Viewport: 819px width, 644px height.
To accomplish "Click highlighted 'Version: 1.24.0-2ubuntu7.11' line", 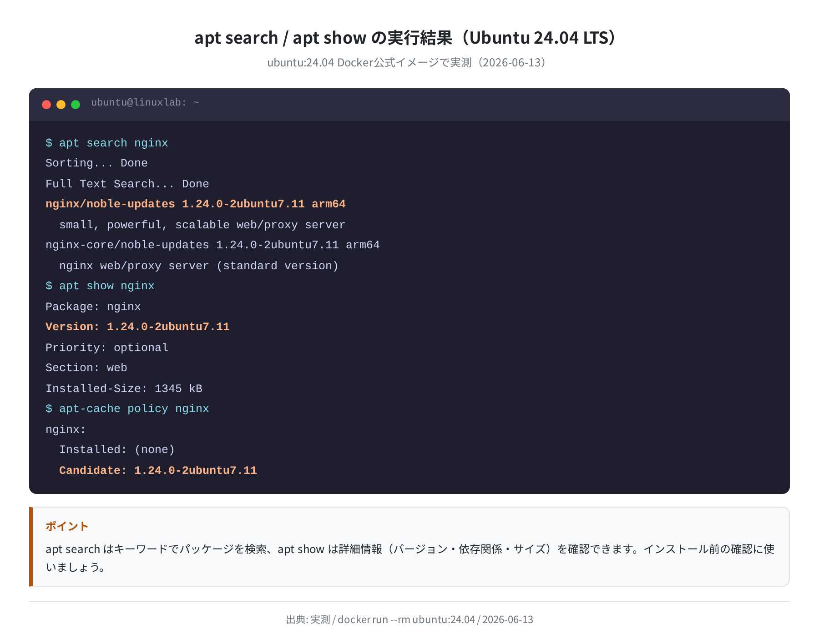I will coord(137,327).
